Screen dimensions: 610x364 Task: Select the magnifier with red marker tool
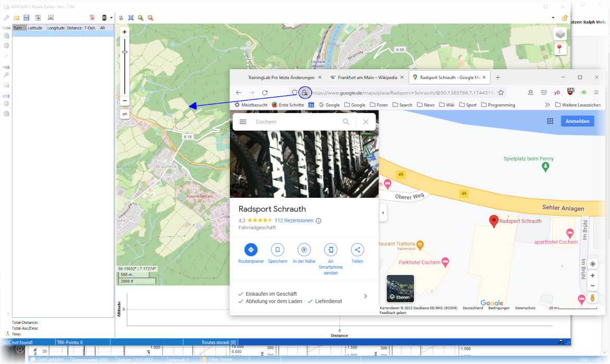click(x=151, y=18)
